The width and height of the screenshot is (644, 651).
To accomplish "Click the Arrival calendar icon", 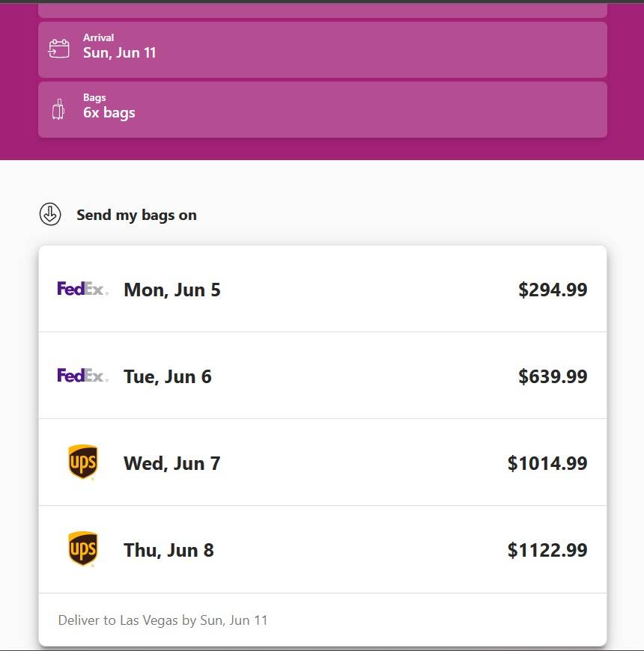I will pos(58,49).
